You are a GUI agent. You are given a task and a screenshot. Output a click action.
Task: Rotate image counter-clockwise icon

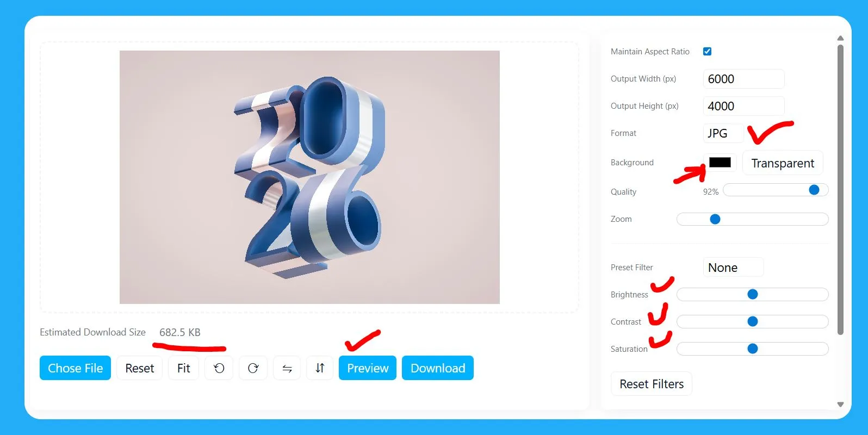tap(219, 368)
